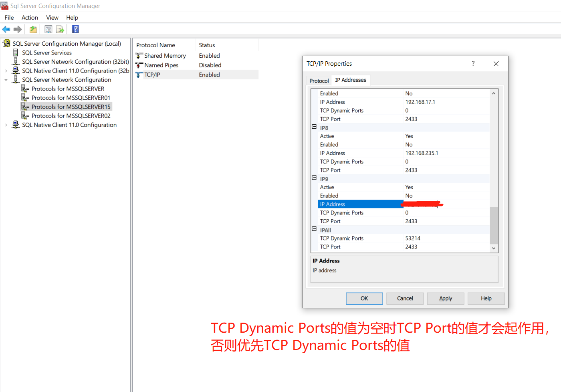Expand SQL Native Client 11.0 Configuration (32bit)
The image size is (561, 392).
[6, 71]
